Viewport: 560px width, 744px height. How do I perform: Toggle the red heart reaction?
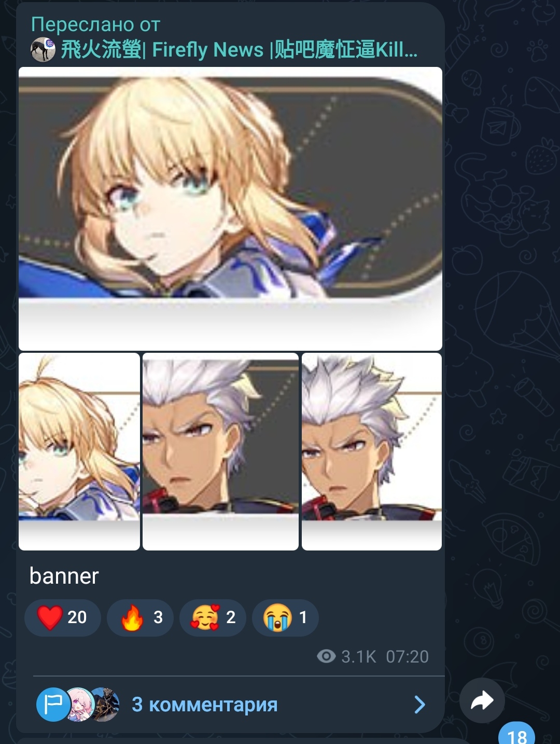coord(62,617)
